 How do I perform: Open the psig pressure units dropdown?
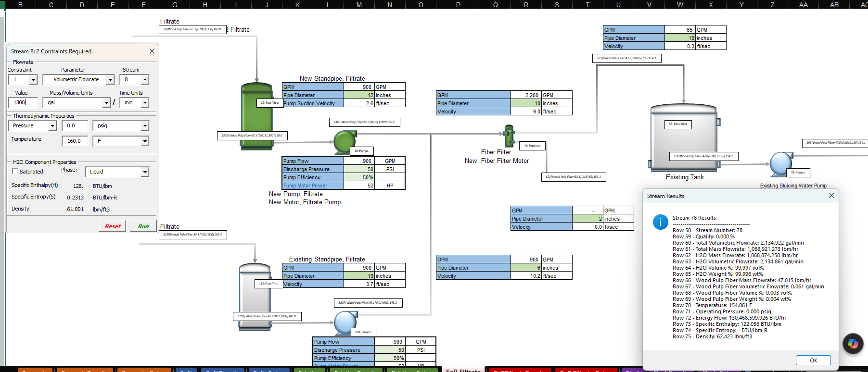click(145, 126)
